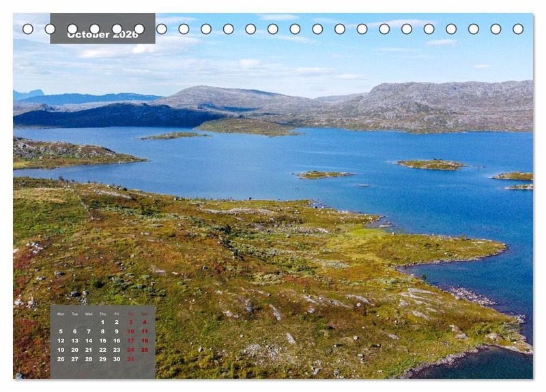Click the rightmost binding hole at top

tap(518, 29)
